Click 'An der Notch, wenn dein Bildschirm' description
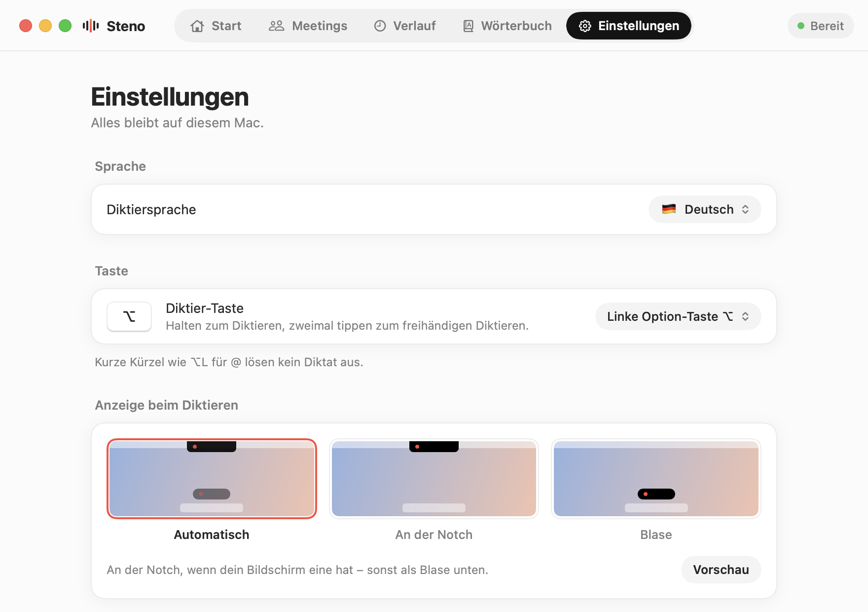The width and height of the screenshot is (868, 612). tap(297, 570)
